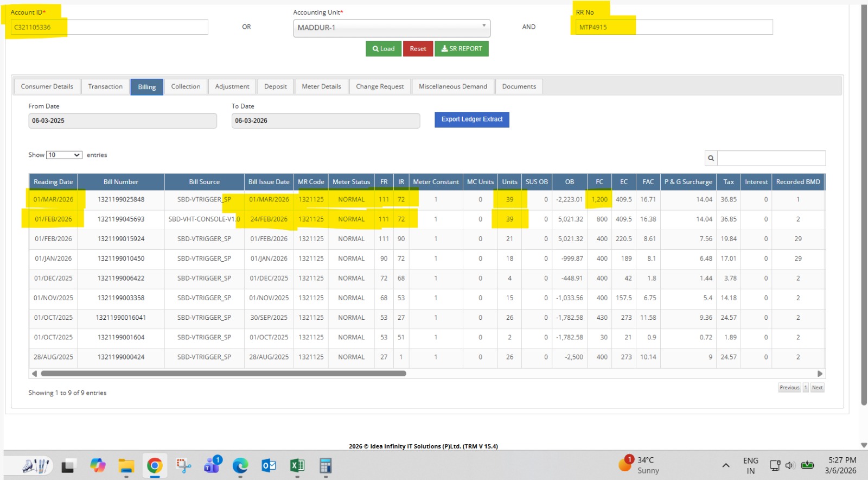Open Microsoft Teams from the taskbar
868x480 pixels.
point(212,466)
